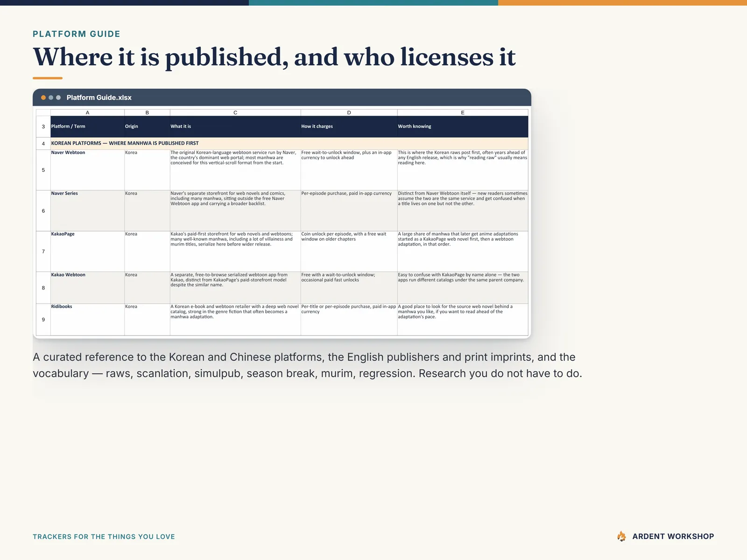Image resolution: width=747 pixels, height=560 pixels.
Task: Click the Origin 'Korea' cell for Ridibooks
Action: (x=147, y=320)
